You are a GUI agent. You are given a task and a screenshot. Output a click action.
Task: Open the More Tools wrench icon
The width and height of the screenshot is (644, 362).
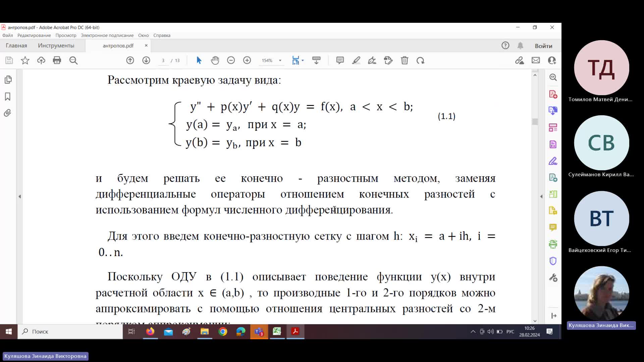click(x=553, y=278)
